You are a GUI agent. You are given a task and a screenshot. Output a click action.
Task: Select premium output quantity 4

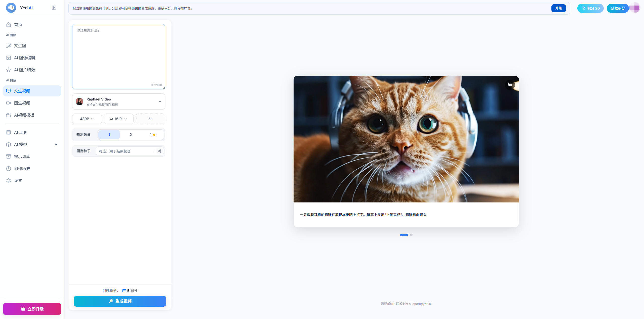[x=152, y=135]
